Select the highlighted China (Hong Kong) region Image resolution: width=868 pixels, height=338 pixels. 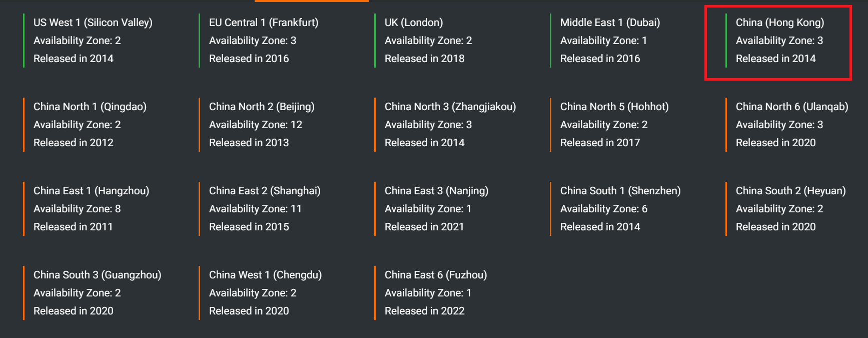point(779,23)
